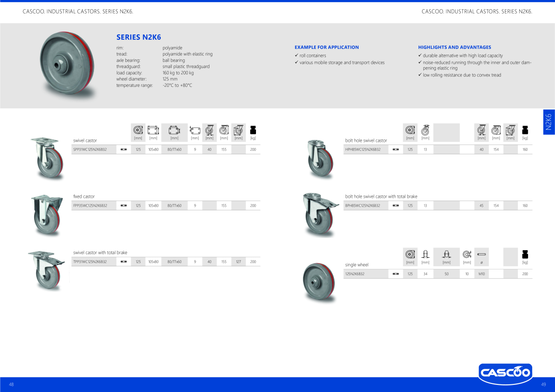555x392 pixels.
Task: Click the wheel diameter icon above the swivel castor table
Action: tap(138, 130)
